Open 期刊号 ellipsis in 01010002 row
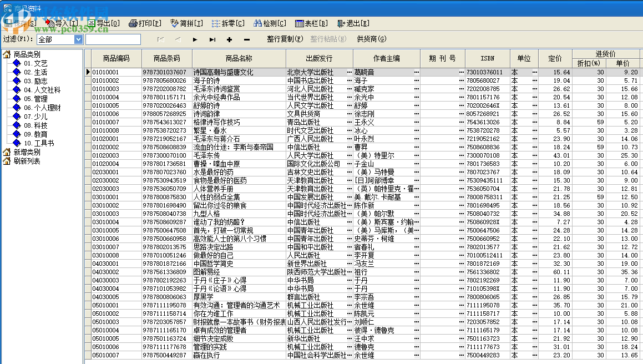Viewport: 643px width, 364px height. pos(462,80)
